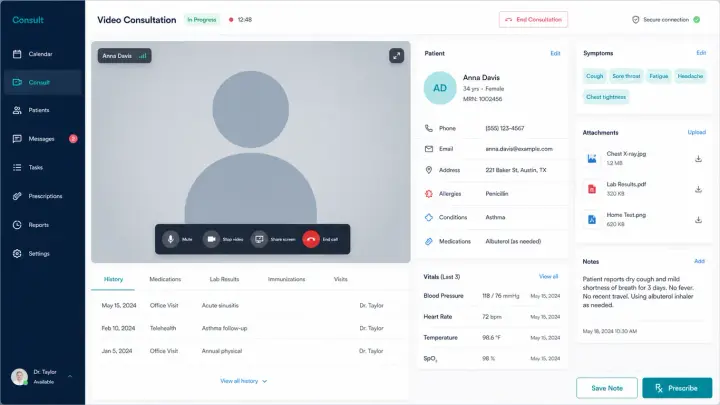Select the Chest tightness symptom tag
The height and width of the screenshot is (405, 720).
coord(606,97)
